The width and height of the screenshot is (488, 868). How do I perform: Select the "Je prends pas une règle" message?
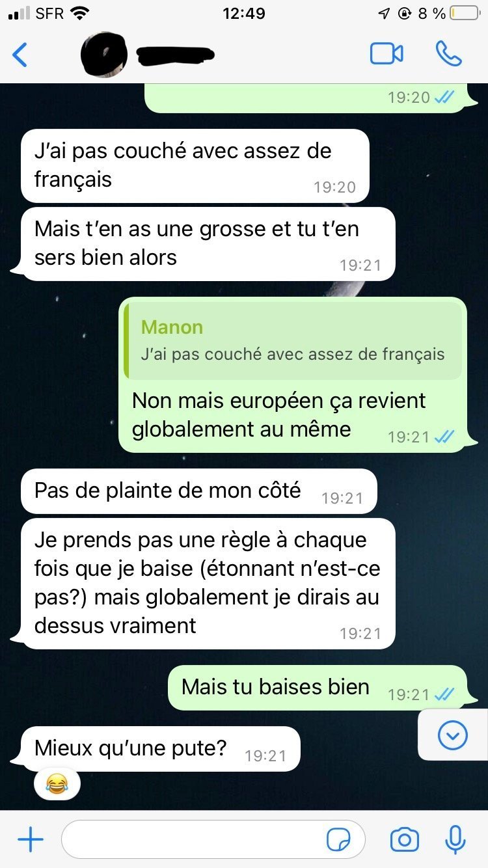click(x=208, y=584)
